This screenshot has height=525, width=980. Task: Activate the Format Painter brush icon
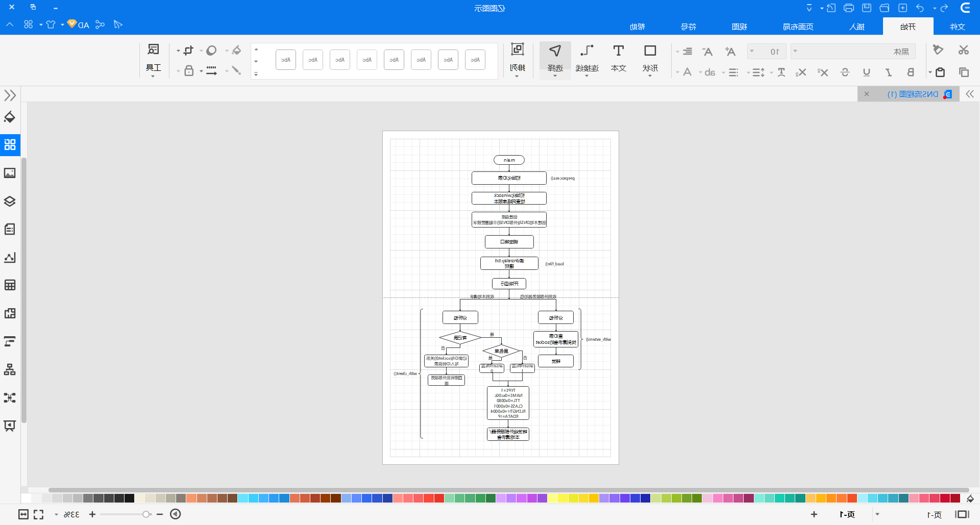(x=938, y=50)
